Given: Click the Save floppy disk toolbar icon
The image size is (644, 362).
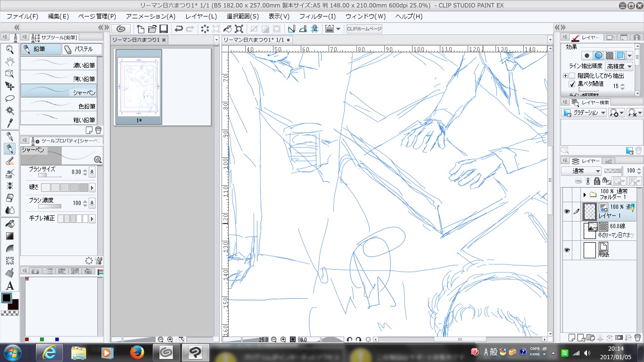Looking at the screenshot, I should tap(164, 29).
